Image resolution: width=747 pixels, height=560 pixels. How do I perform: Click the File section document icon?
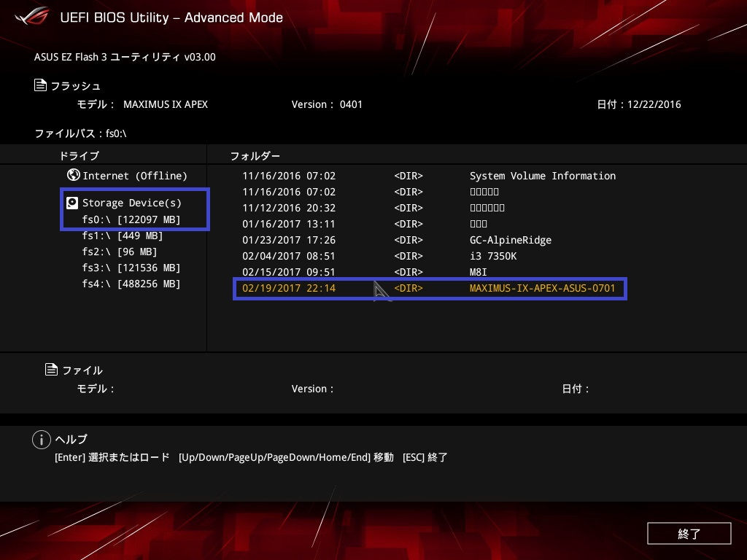coord(51,369)
